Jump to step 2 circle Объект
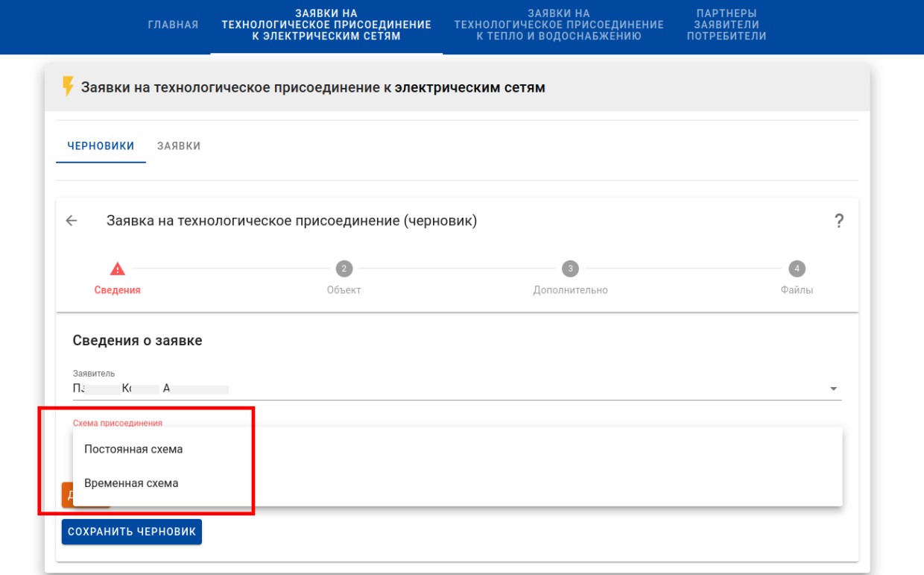The height and width of the screenshot is (575, 924). [344, 269]
